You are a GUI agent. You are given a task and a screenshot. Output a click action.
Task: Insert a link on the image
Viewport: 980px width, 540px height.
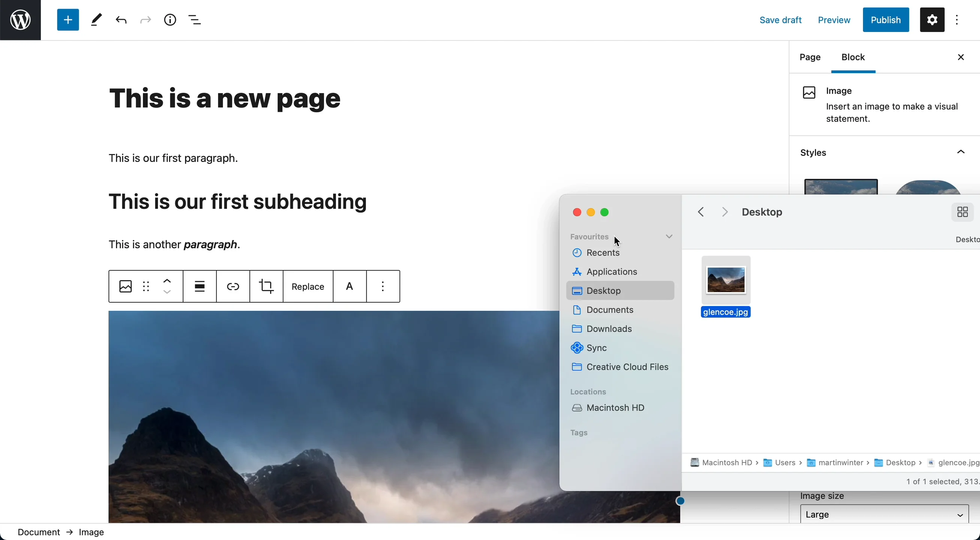click(233, 286)
